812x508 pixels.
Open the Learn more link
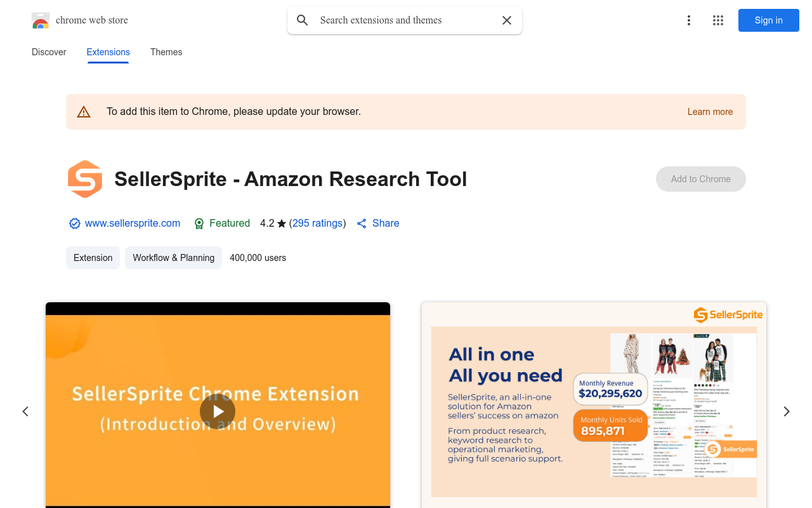(x=710, y=112)
